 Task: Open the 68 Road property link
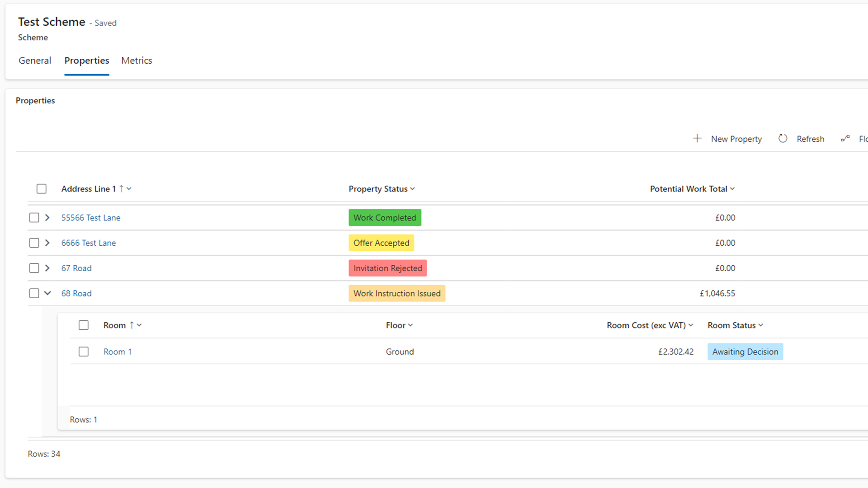76,294
